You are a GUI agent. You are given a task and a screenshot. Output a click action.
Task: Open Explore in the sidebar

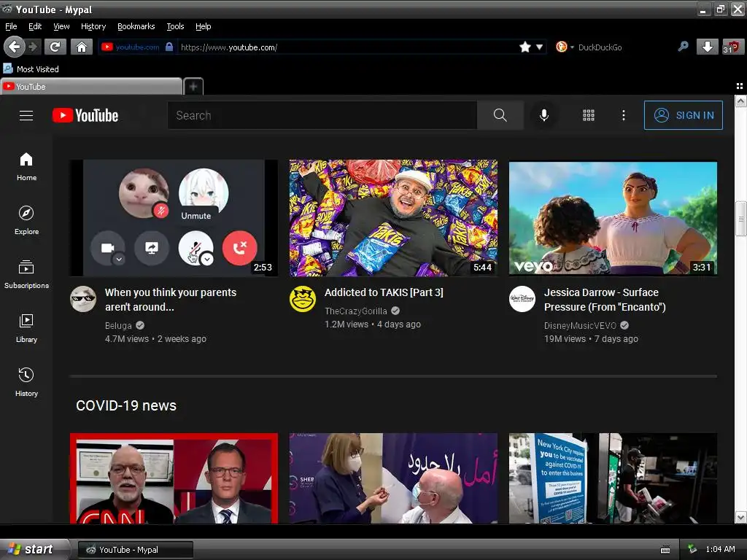[26, 220]
